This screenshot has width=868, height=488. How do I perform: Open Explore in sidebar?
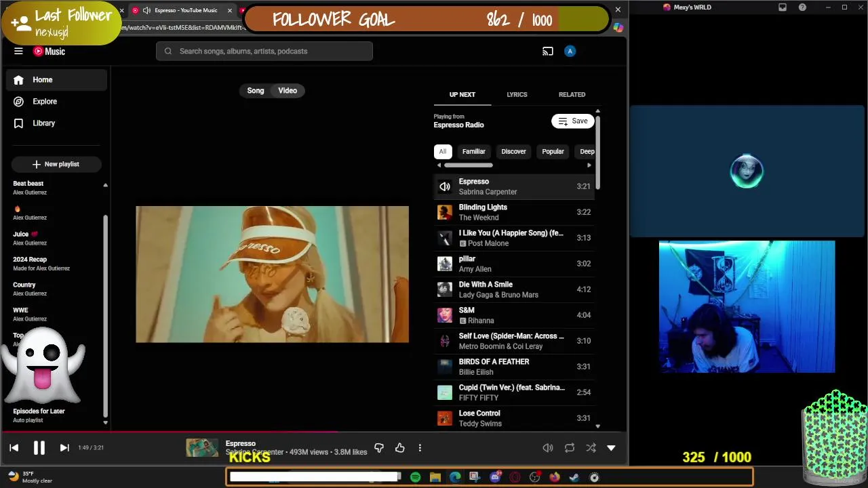(x=57, y=102)
